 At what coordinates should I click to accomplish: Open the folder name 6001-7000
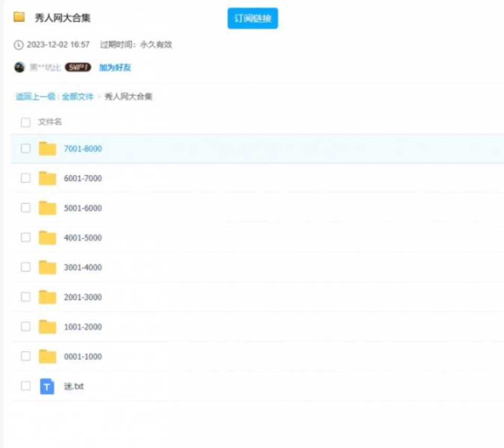click(83, 178)
